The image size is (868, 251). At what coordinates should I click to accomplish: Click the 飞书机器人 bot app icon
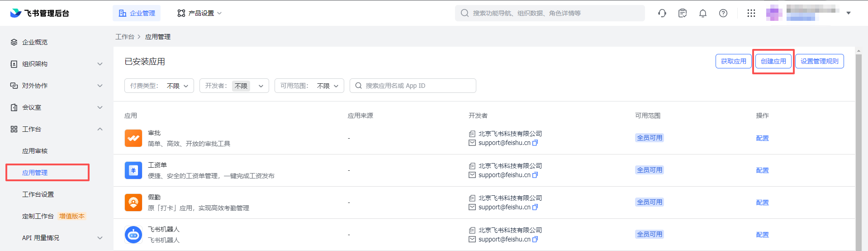(x=133, y=235)
